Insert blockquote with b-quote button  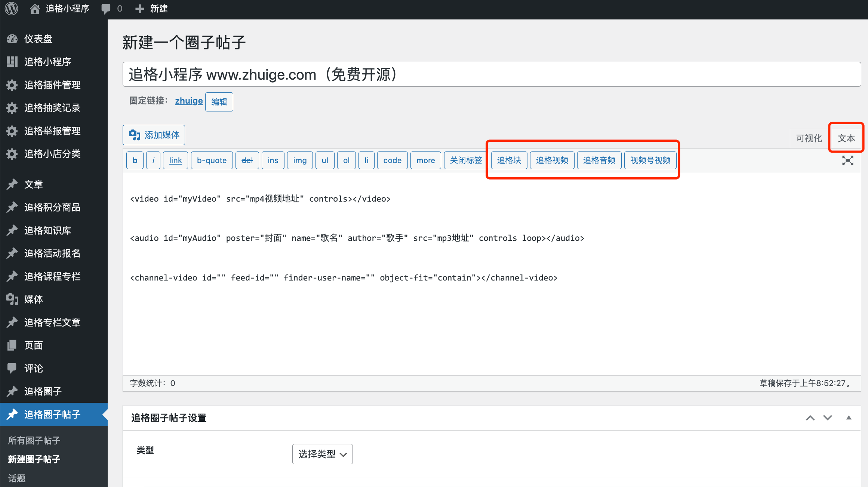[212, 160]
